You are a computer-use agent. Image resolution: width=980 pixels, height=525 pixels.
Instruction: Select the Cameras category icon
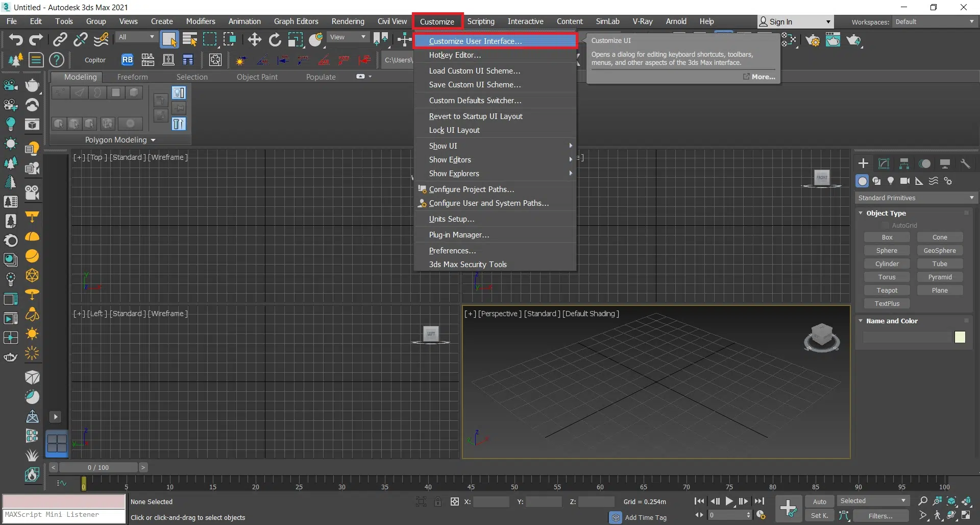tap(905, 181)
